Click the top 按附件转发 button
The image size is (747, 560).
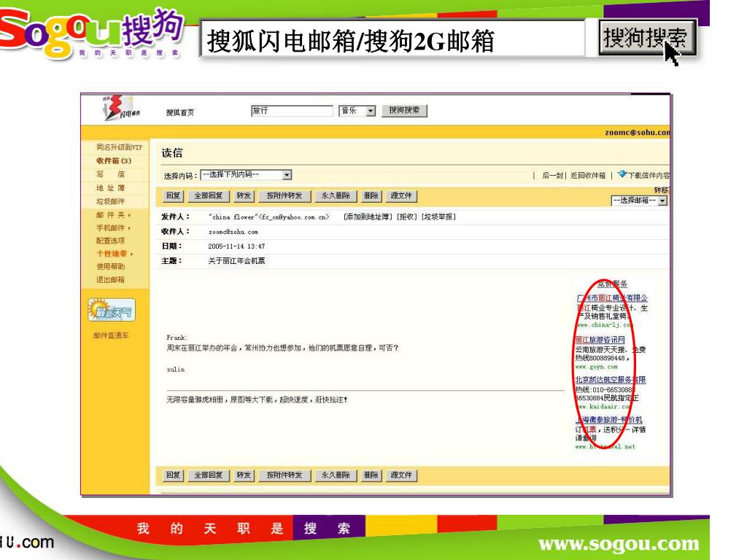tap(285, 195)
